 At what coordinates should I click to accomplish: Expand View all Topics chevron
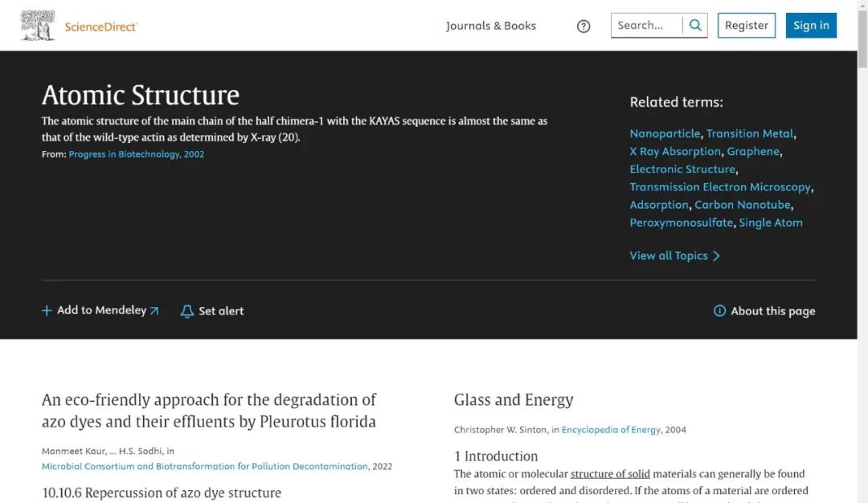pos(717,256)
